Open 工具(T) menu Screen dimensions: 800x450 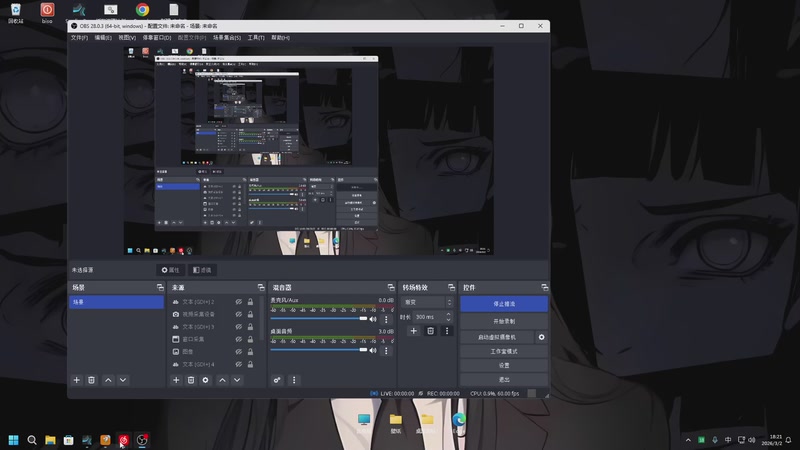coord(256,38)
